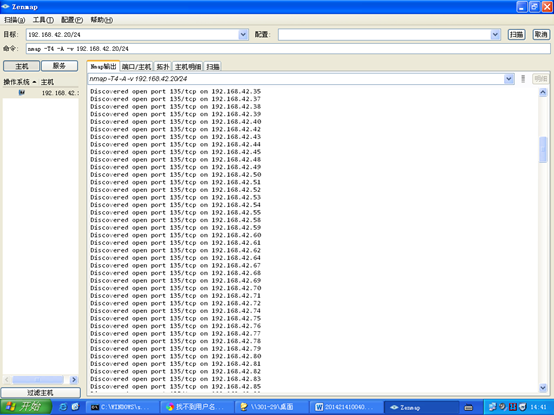Click the 取消 cancel button
This screenshot has width=554, height=415.
point(541,34)
